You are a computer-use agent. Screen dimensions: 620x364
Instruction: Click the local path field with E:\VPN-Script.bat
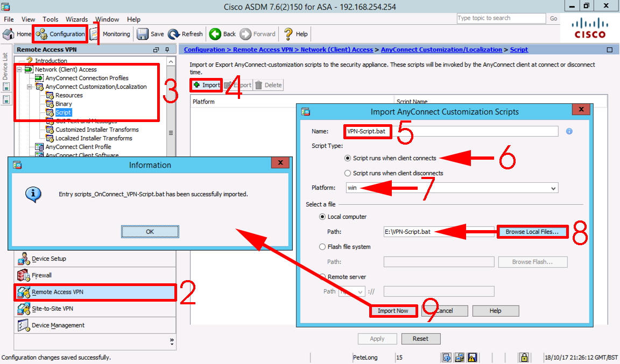tap(439, 232)
